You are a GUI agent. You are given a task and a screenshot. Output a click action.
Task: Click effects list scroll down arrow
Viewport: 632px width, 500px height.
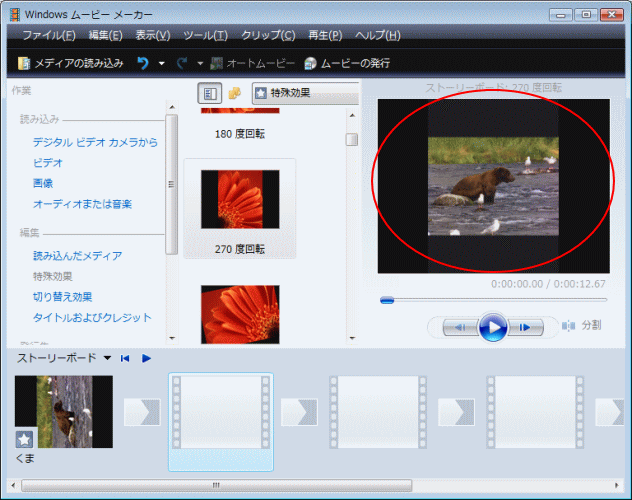click(352, 338)
